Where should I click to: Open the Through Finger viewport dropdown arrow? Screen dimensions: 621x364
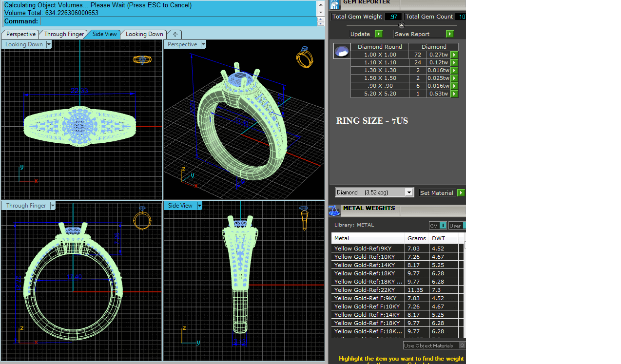point(53,206)
